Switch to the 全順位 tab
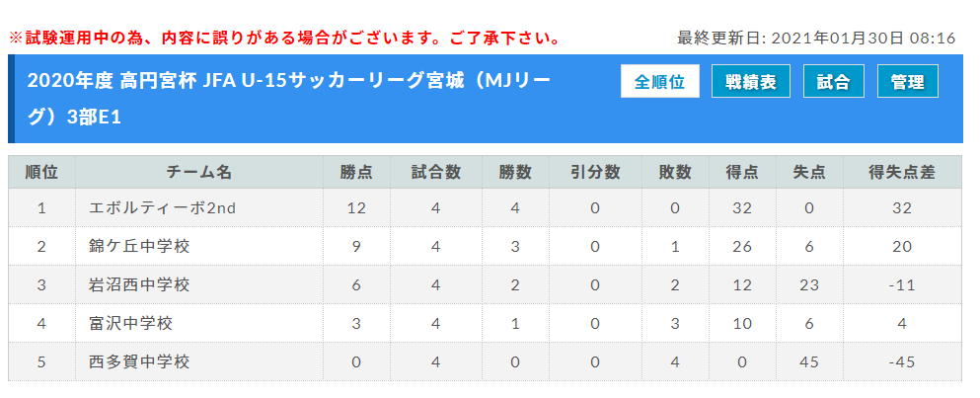 pos(660,81)
